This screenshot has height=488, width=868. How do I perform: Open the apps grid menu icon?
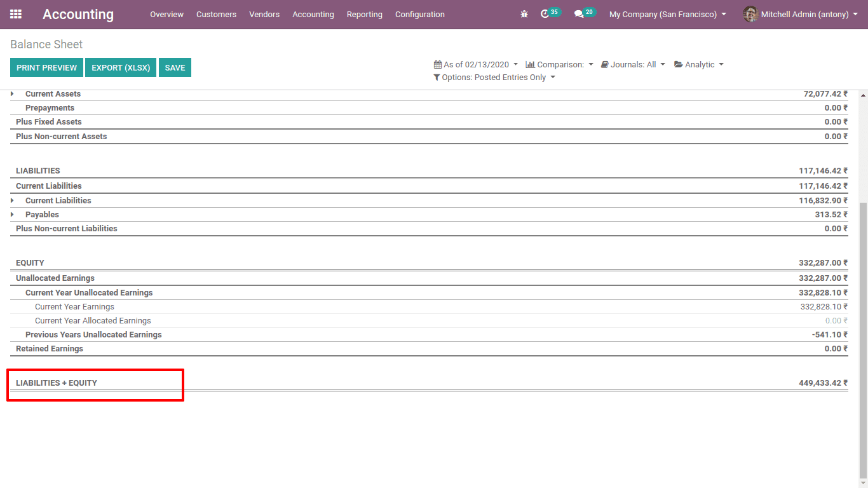pos(16,14)
